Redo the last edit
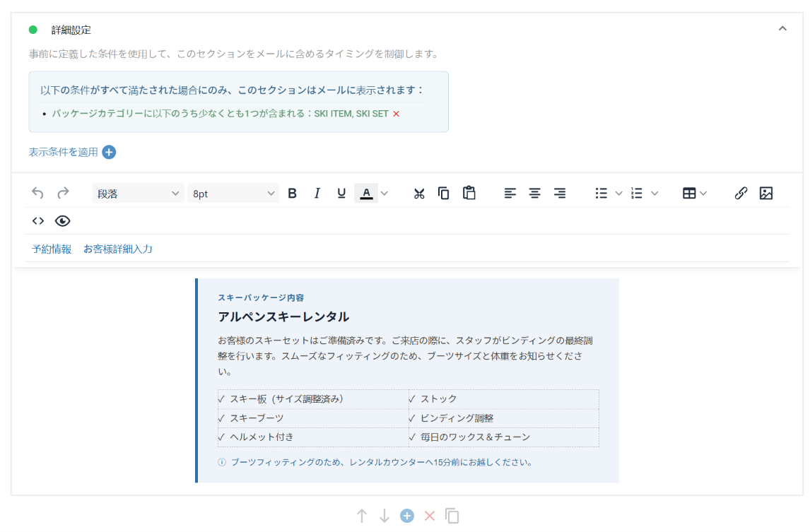810x532 pixels. [x=63, y=193]
